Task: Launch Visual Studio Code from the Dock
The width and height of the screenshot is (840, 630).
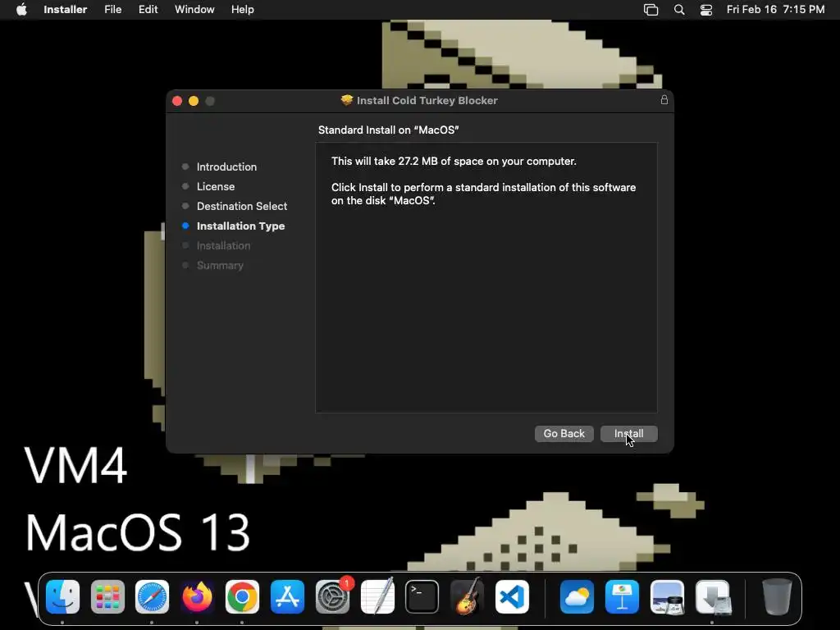Action: [512, 597]
